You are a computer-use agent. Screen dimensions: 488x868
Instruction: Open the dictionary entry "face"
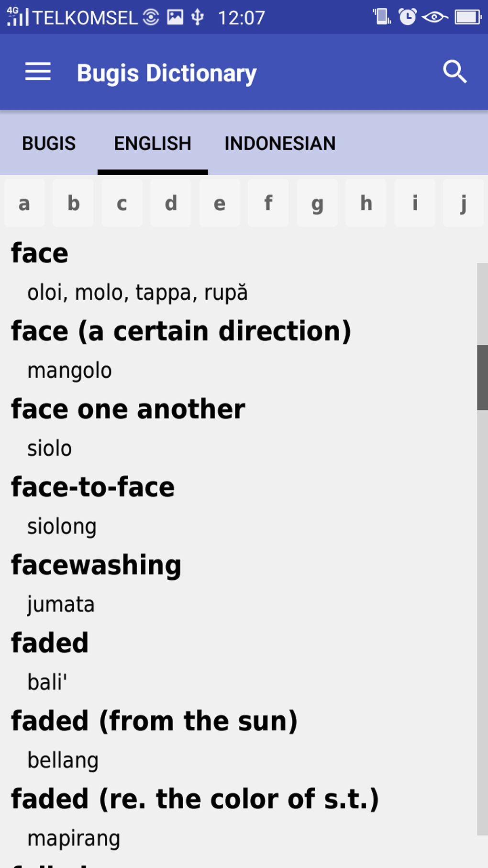[40, 253]
